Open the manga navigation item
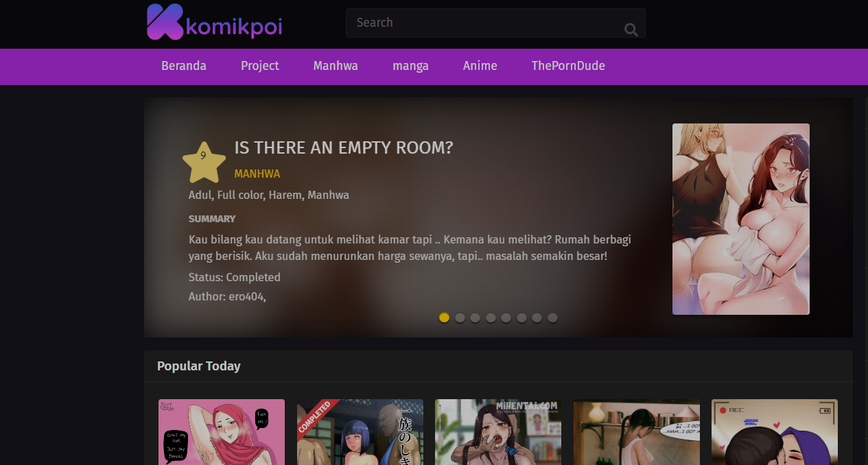The image size is (868, 465). [x=410, y=66]
